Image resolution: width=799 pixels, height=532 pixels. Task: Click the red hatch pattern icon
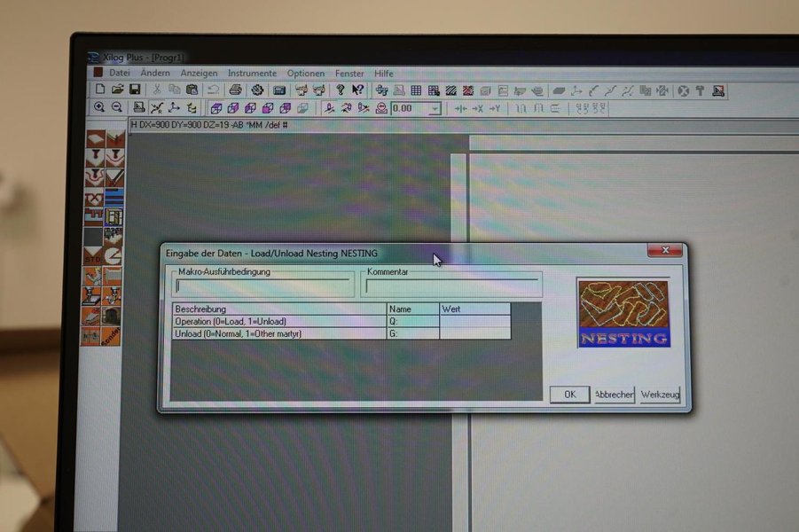click(x=468, y=90)
